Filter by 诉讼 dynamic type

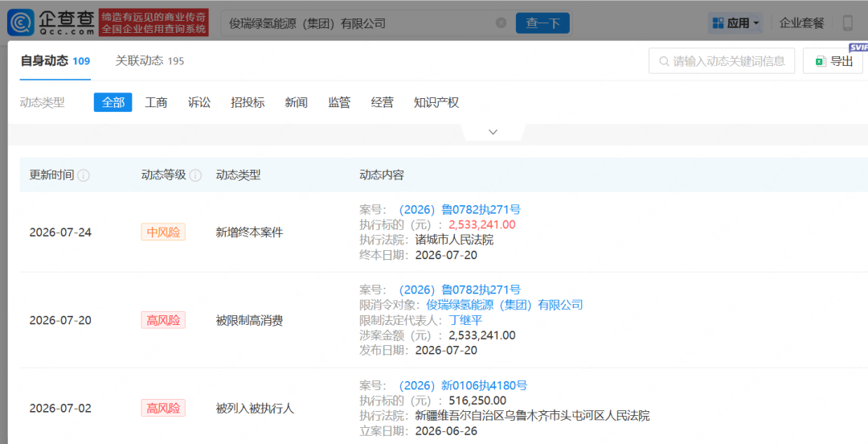click(199, 102)
